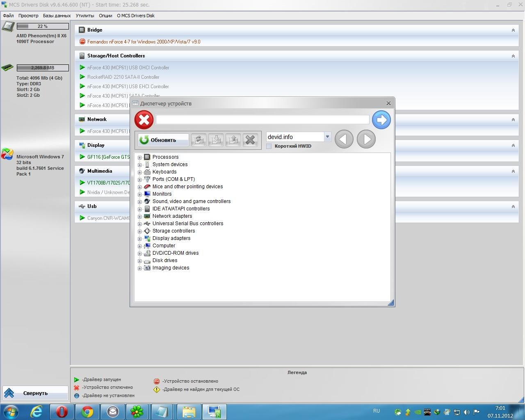
Task: Open the devid.info dropdown
Action: (x=327, y=137)
